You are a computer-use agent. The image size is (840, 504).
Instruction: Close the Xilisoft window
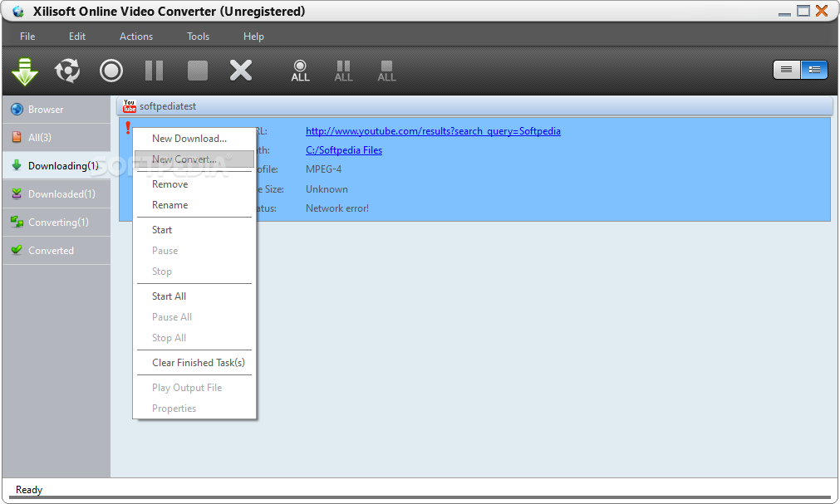click(822, 11)
